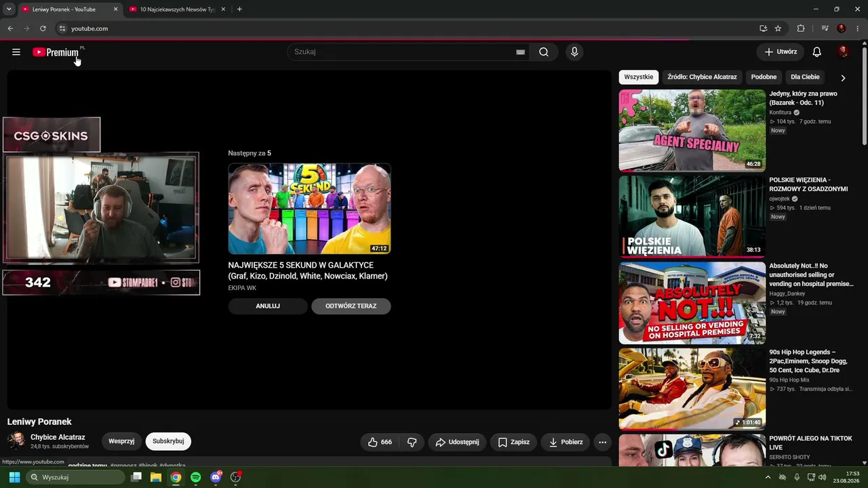Subscribe with the Subskrybuj button
Image resolution: width=868 pixels, height=488 pixels.
(168, 441)
